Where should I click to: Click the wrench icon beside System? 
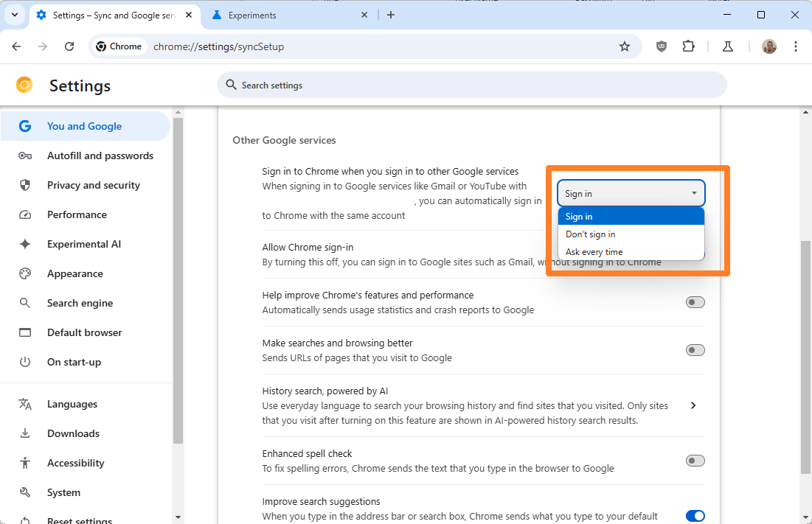(25, 492)
